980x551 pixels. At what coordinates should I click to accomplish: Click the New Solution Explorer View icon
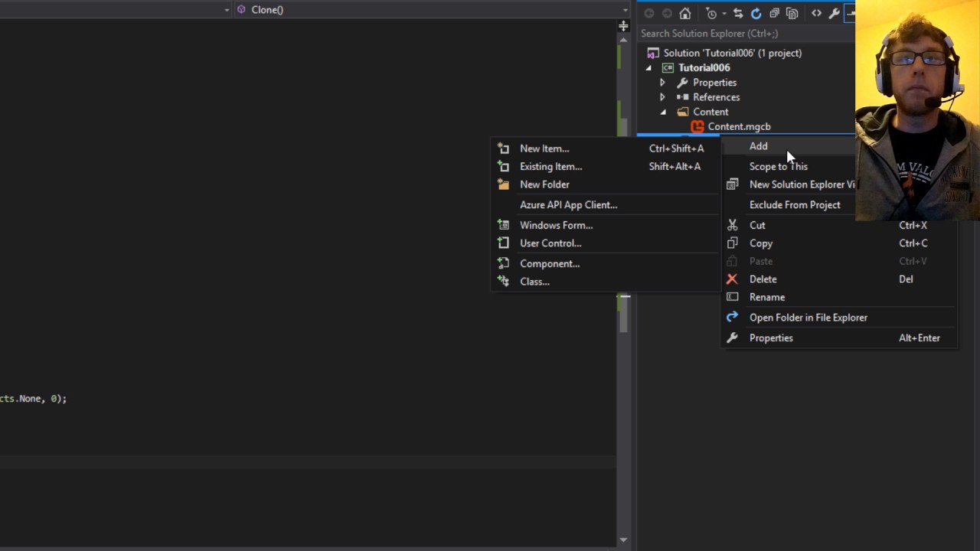point(732,184)
